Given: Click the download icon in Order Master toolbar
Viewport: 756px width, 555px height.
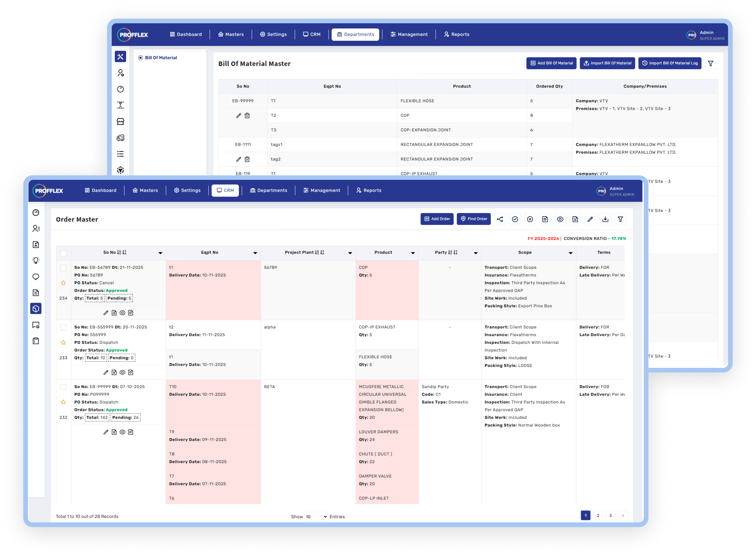Looking at the screenshot, I should 605,219.
